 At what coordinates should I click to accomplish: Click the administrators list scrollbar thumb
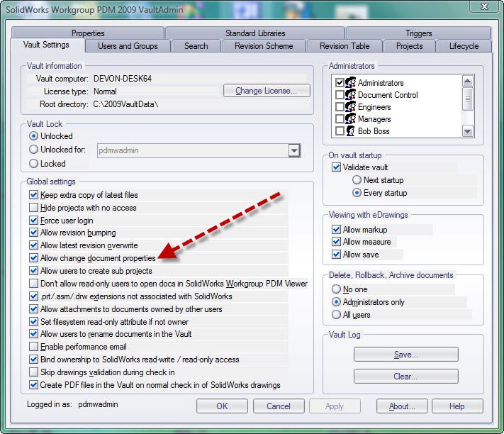[468, 99]
